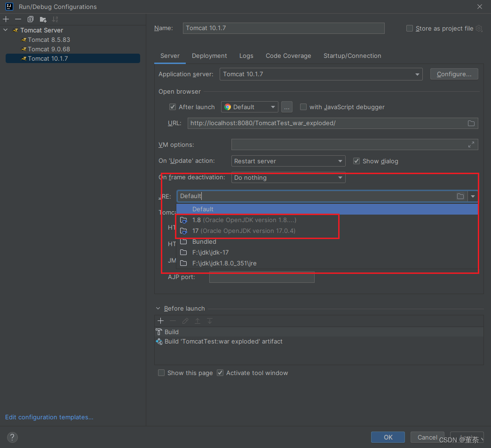The image size is (491, 448).
Task: Select 1.8 Oracle OpenJDK option
Action: click(327, 220)
